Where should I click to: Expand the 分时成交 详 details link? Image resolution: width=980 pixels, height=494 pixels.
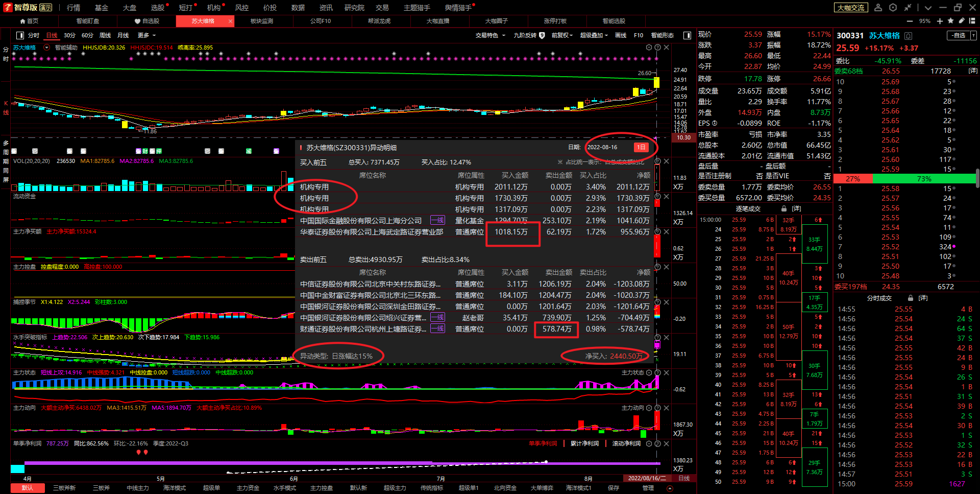point(923,298)
